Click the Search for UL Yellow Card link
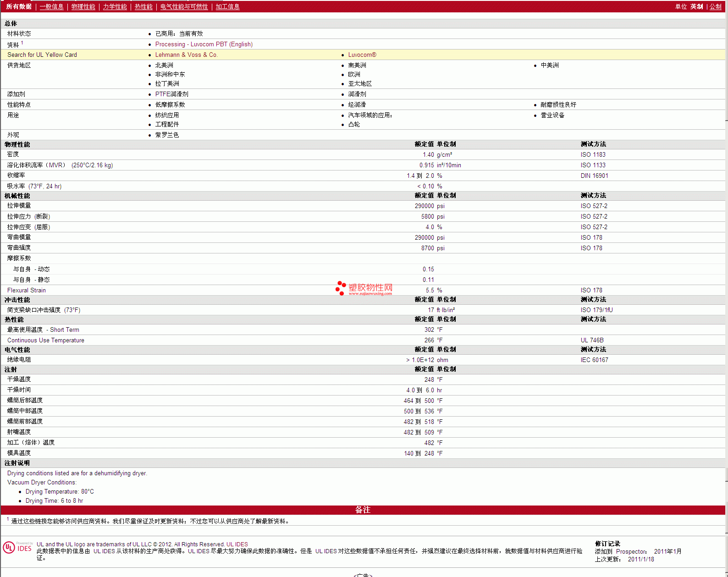Image resolution: width=728 pixels, height=577 pixels. pos(42,55)
